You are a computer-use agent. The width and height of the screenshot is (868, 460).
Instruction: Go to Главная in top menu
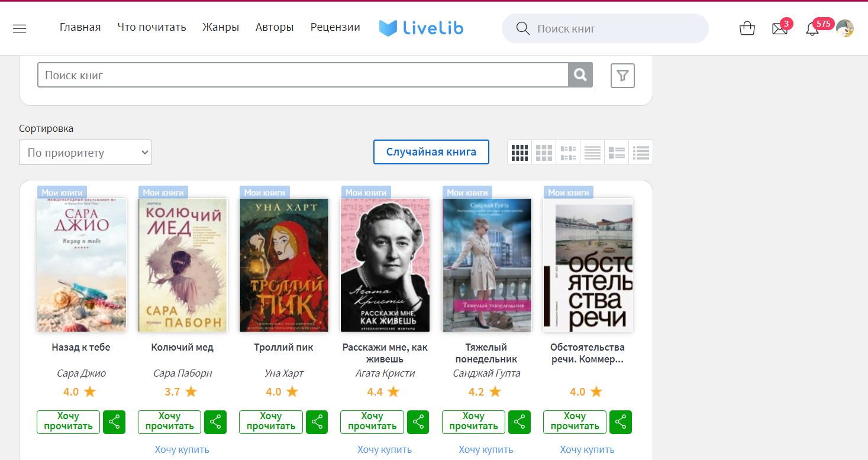pyautogui.click(x=80, y=27)
